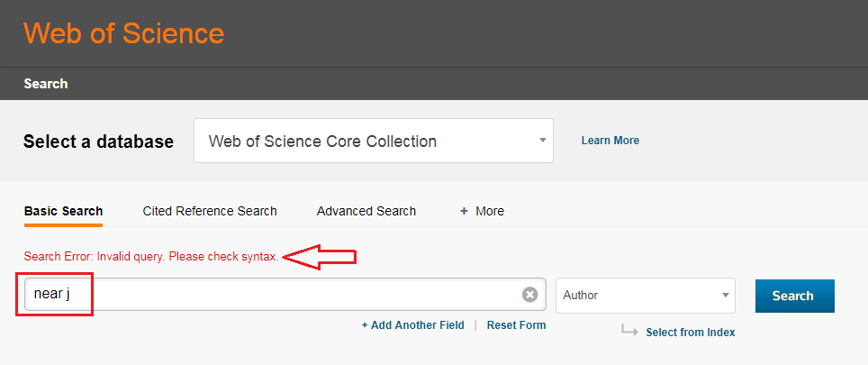Viewport: 868px width, 365px height.
Task: Click inside the search field containing "near j"
Action: coord(270,295)
